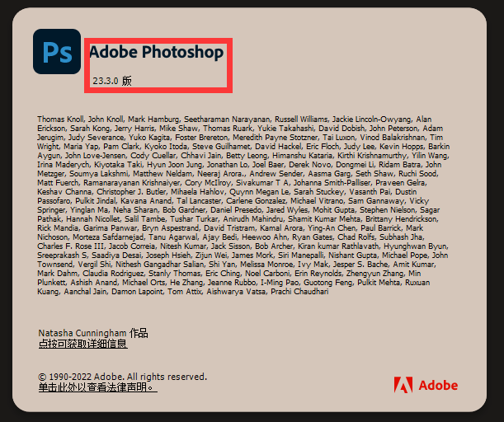Image resolution: width=504 pixels, height=422 pixels.
Task: Click the name 'Quynn Megan Le' in the credits
Action: point(259,192)
